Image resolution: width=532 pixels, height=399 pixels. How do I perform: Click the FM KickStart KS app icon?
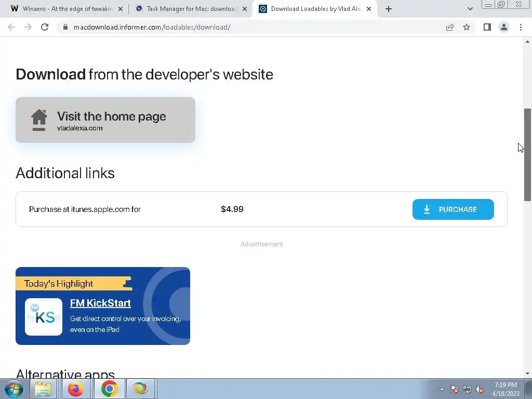(44, 316)
